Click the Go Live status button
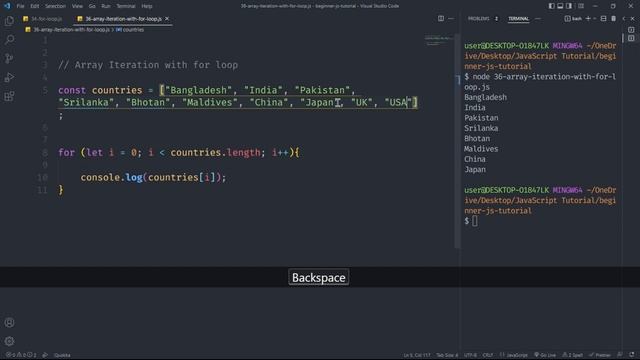This screenshot has height=360, width=640. pyautogui.click(x=545, y=355)
